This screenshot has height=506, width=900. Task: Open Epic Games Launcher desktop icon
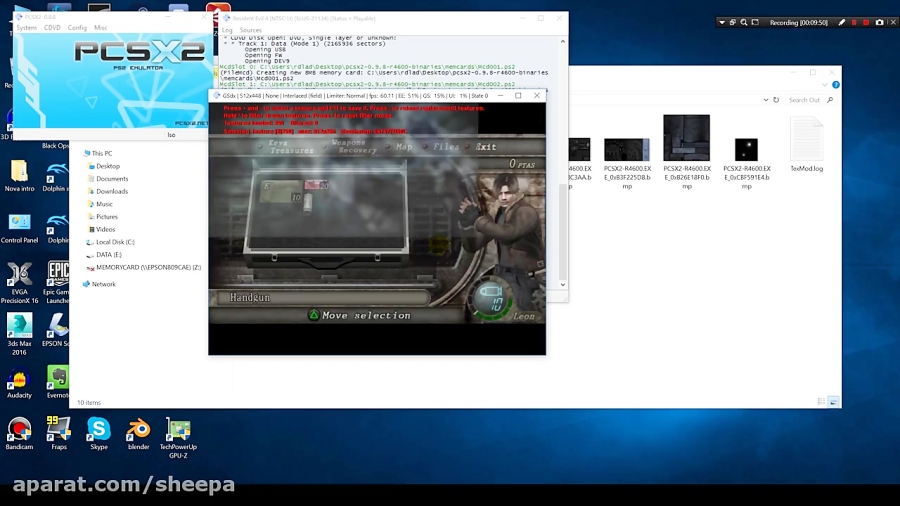tap(57, 282)
